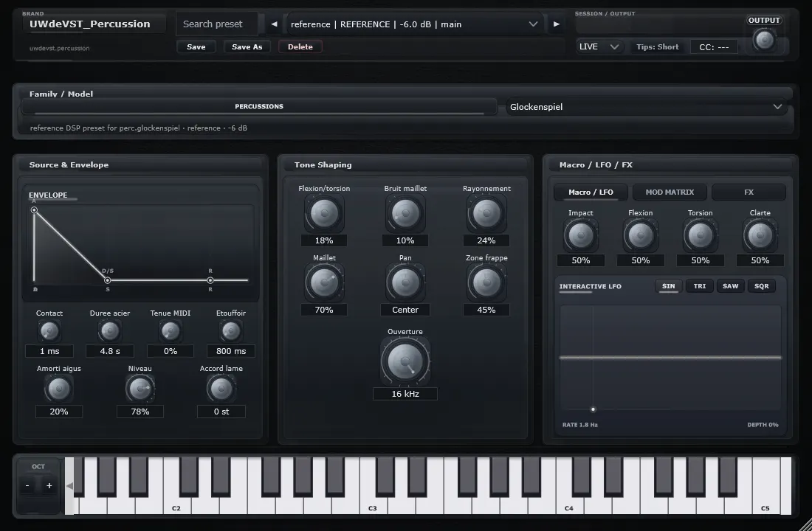Viewport: 812px width, 531px height.
Task: Click the RATE 1.8 Hz readout
Action: [x=580, y=425]
